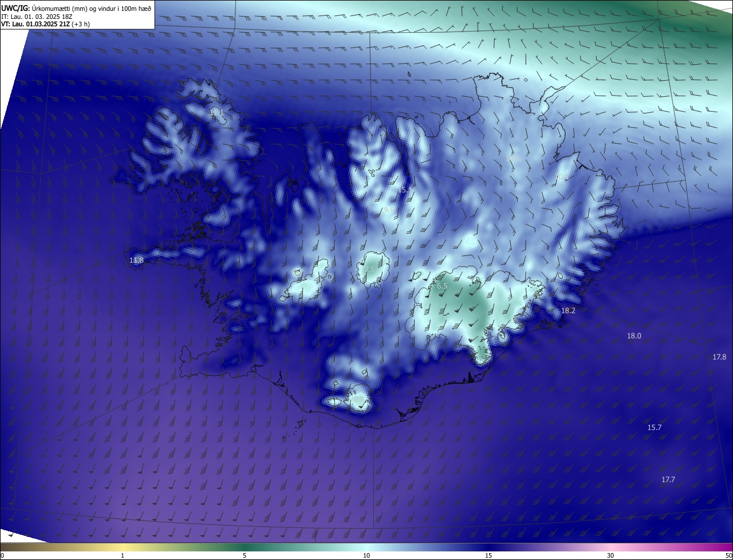Click the 18.2 value off the southeast coast
The image size is (733, 560).
point(568,310)
